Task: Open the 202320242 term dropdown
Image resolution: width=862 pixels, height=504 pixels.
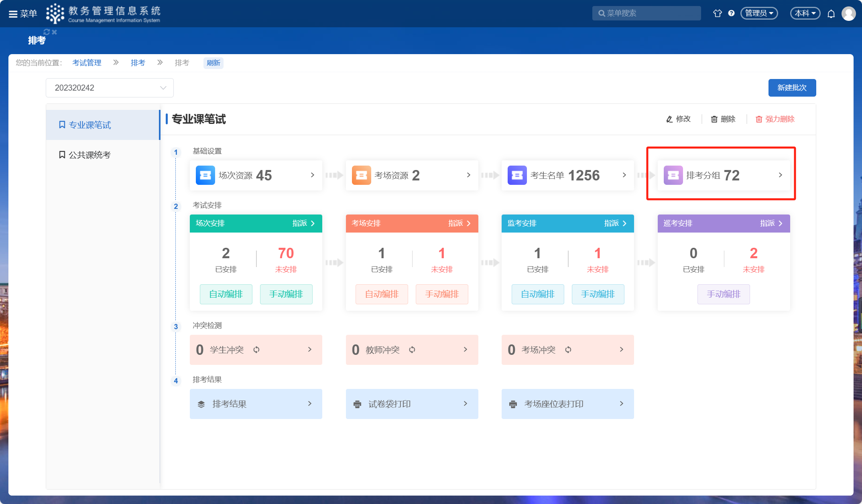Action: coord(110,88)
